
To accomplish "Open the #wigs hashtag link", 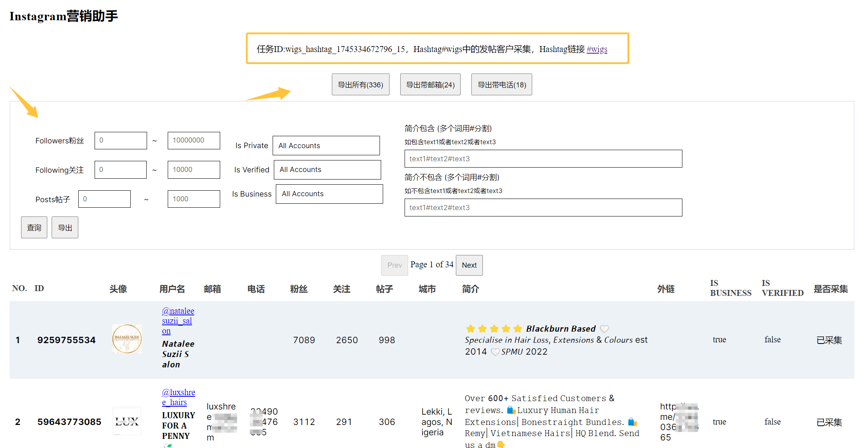I will pyautogui.click(x=597, y=49).
